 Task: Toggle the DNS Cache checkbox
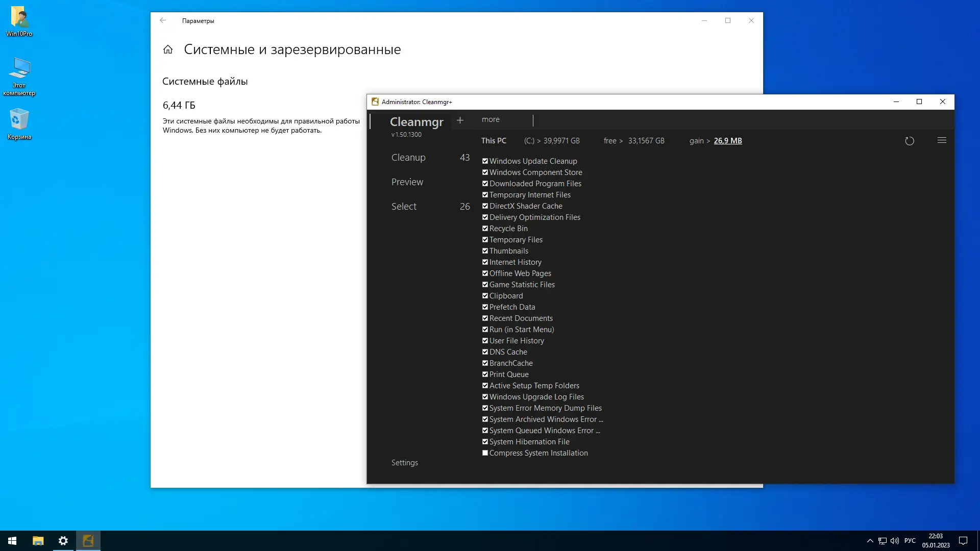485,352
